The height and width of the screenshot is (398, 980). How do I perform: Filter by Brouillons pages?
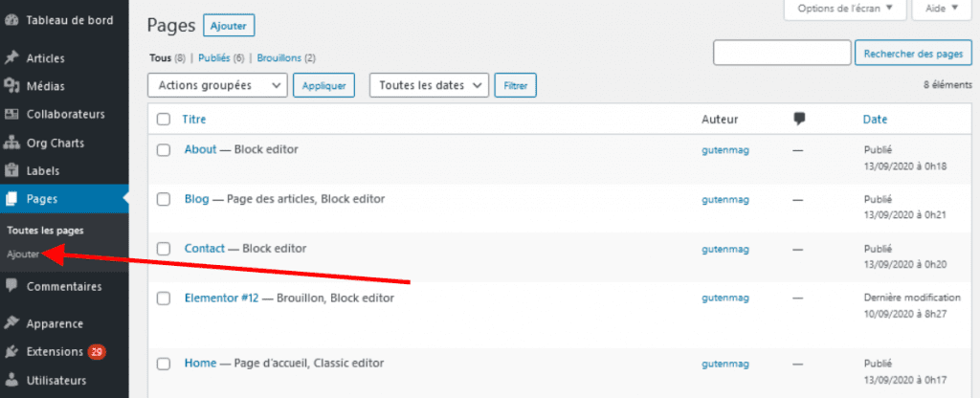pos(279,58)
